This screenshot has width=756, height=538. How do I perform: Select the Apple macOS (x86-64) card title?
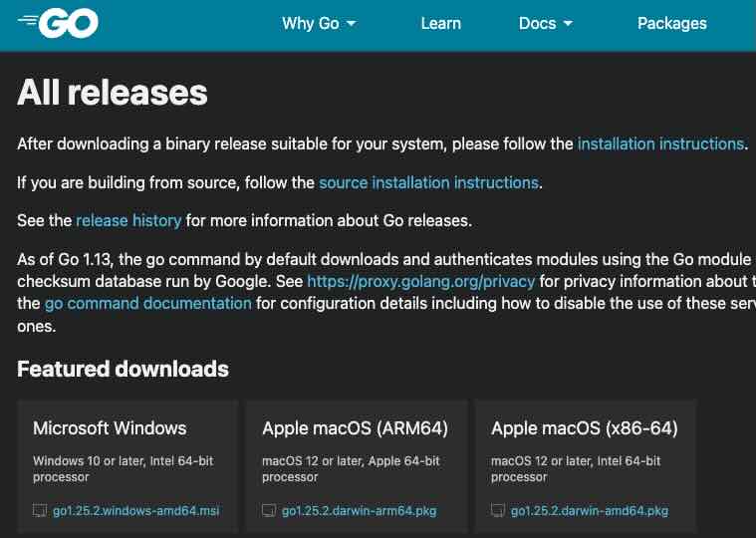click(x=584, y=428)
